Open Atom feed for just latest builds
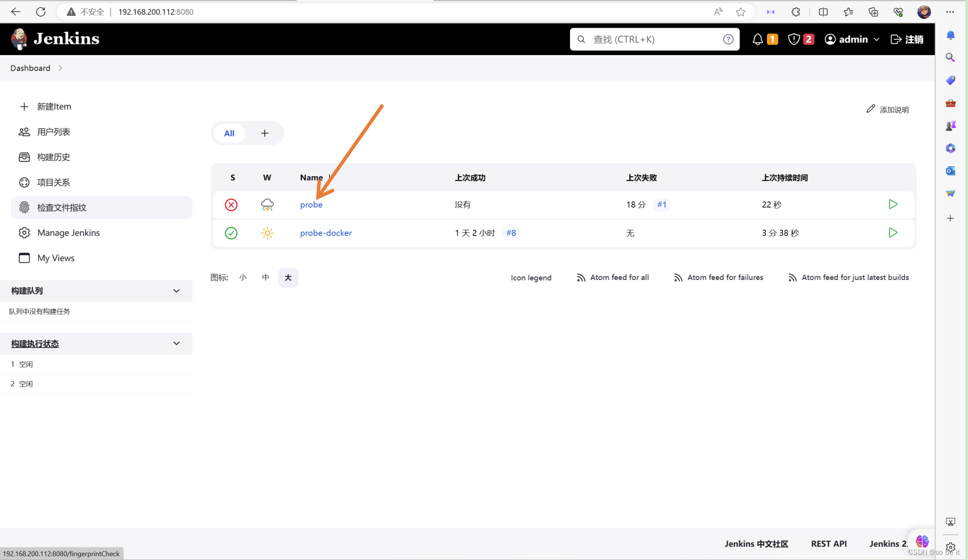The image size is (968, 560). point(848,277)
